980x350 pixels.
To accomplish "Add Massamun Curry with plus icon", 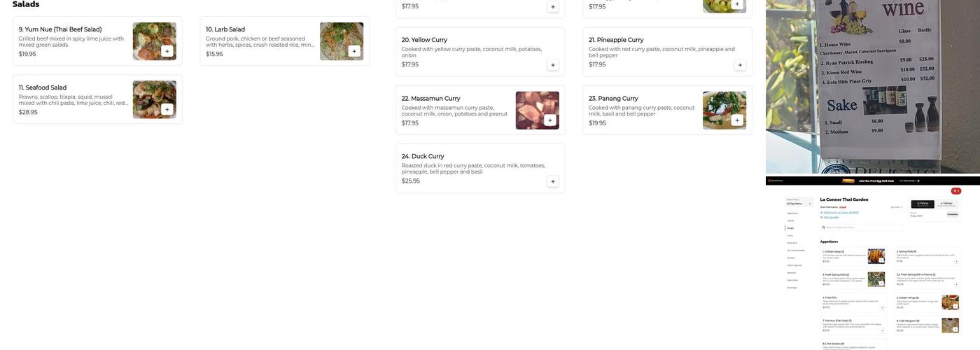I will coord(549,120).
